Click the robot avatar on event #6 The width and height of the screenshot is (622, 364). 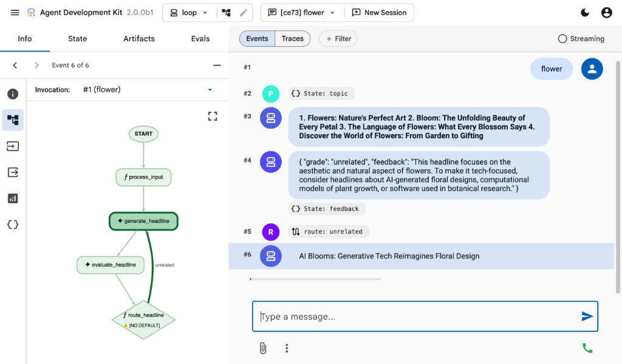pyautogui.click(x=270, y=256)
